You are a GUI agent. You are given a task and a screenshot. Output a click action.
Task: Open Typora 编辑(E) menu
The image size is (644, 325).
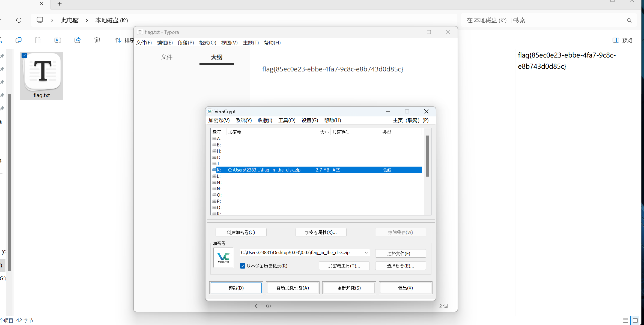[x=165, y=43]
